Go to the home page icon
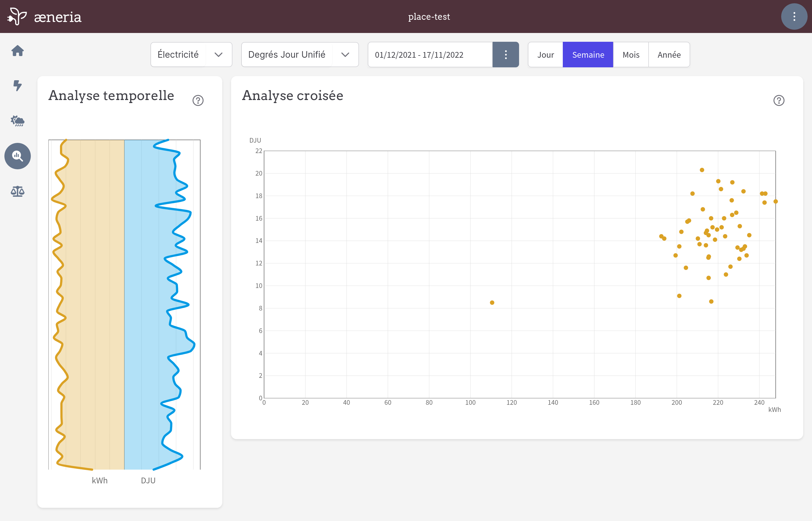812x521 pixels. pyautogui.click(x=18, y=51)
